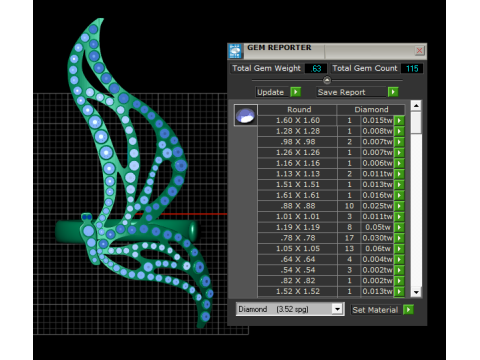
Task: Click the 0.025tw weight cell
Action: [x=377, y=206]
